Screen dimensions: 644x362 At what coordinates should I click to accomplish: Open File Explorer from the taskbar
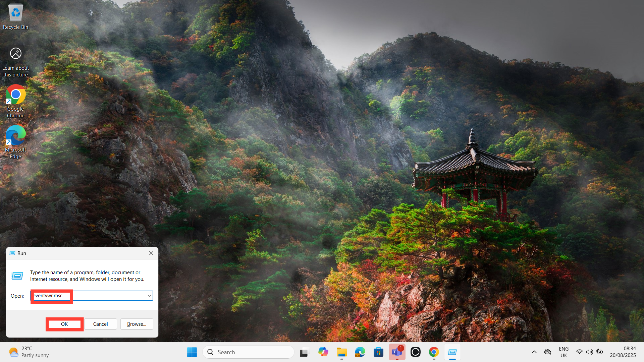(x=341, y=352)
